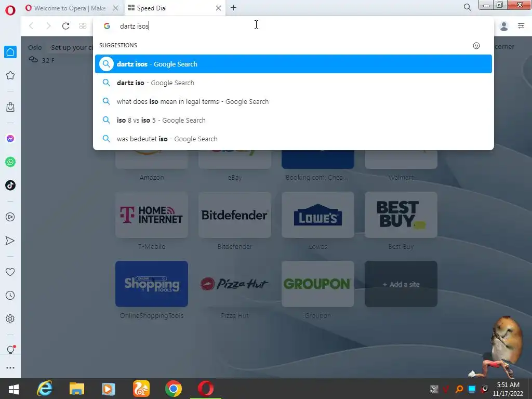Viewport: 532px width, 399px height.
Task: Click the Opera taskbar icon
Action: (x=206, y=389)
